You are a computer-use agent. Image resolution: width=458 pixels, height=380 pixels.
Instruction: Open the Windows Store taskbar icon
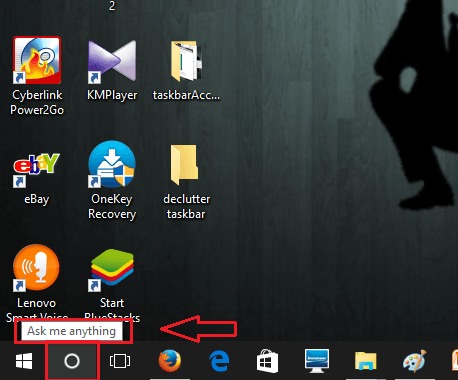coord(267,361)
